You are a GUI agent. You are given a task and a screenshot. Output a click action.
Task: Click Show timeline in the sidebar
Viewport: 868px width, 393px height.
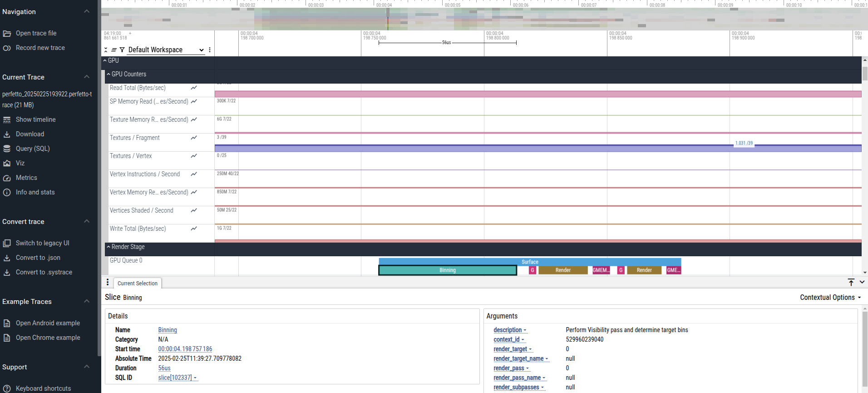coord(35,119)
